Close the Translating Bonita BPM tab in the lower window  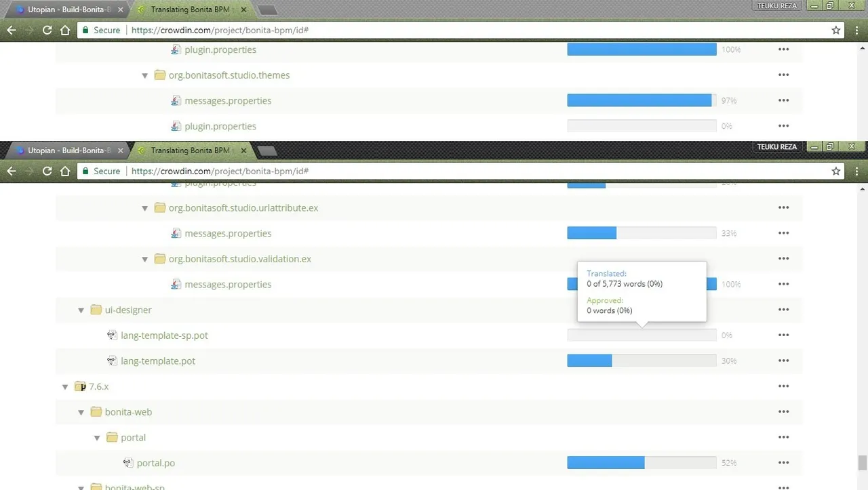[x=243, y=150]
